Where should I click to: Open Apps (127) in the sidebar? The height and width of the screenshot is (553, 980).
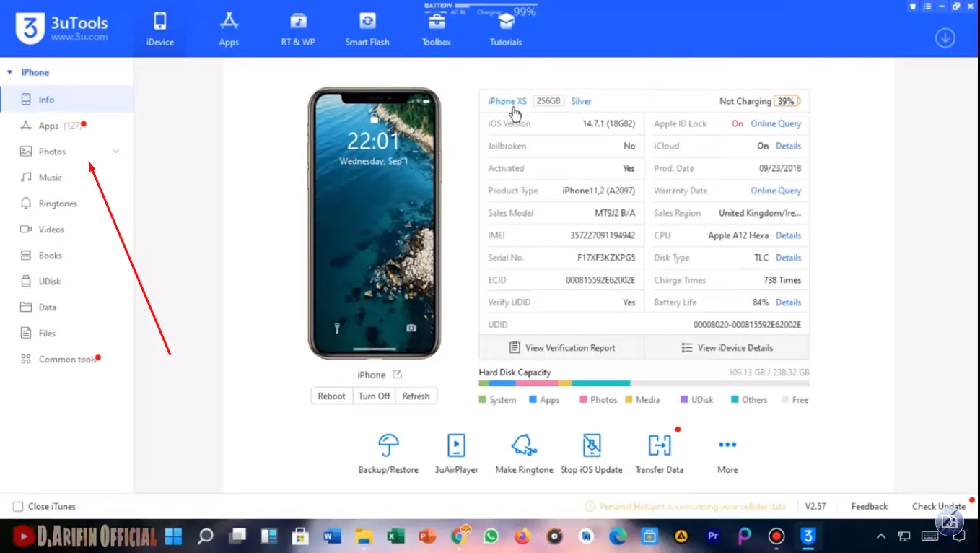click(66, 126)
